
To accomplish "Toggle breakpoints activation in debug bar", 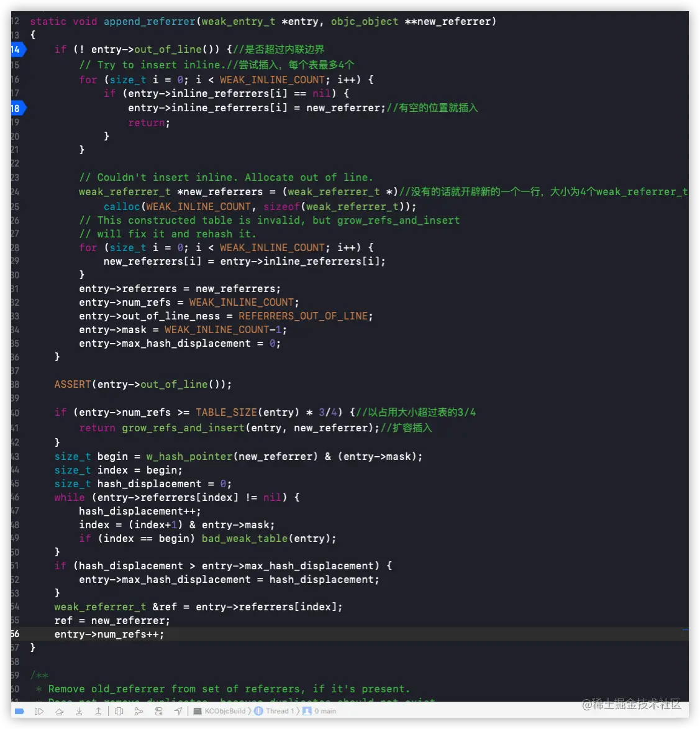I will (x=19, y=711).
